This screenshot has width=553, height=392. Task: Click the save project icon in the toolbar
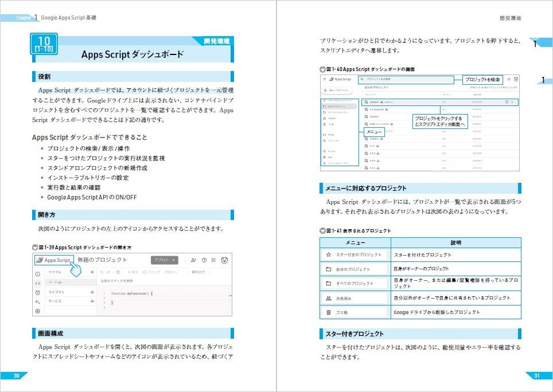[x=118, y=272]
